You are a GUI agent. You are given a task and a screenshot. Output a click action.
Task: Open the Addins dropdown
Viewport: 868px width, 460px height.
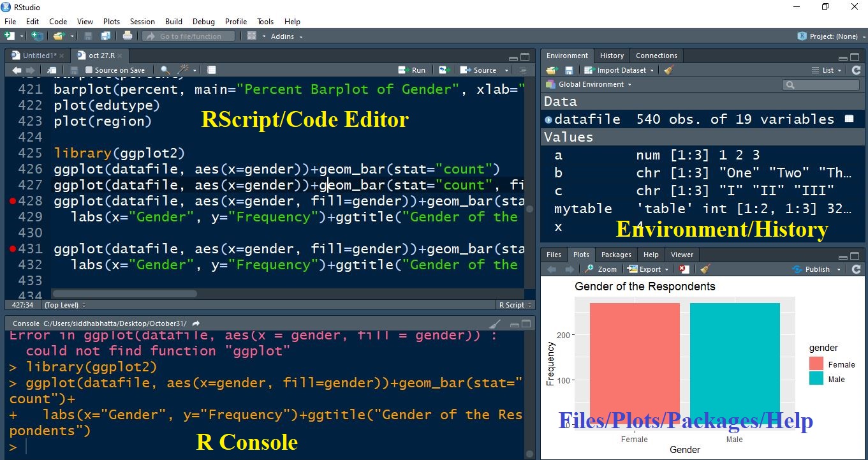point(286,36)
